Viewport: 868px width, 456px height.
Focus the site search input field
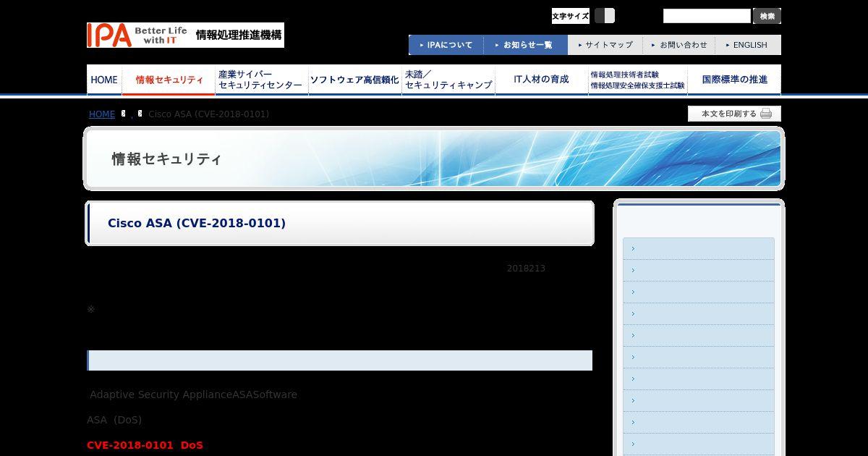pyautogui.click(x=707, y=16)
